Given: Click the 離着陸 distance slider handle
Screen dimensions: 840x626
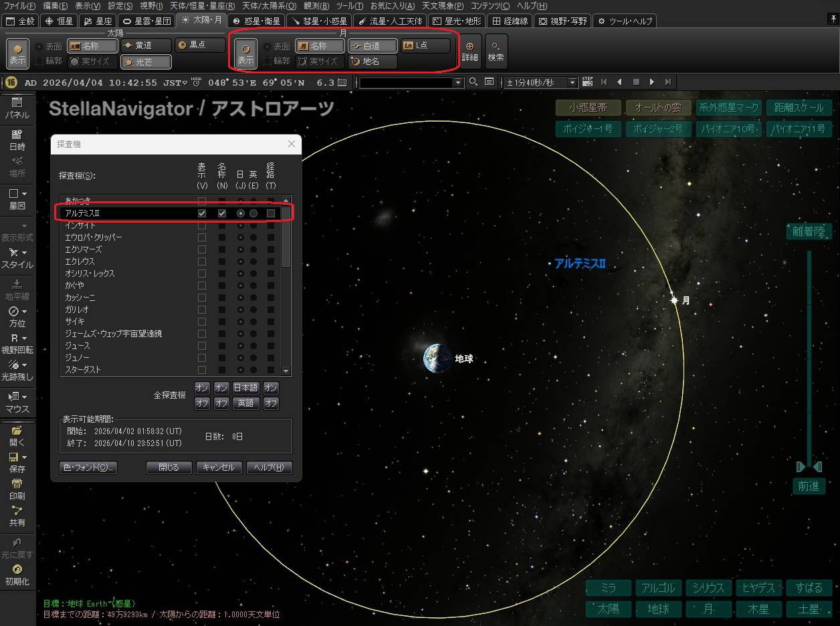Looking at the screenshot, I should pyautogui.click(x=809, y=466).
